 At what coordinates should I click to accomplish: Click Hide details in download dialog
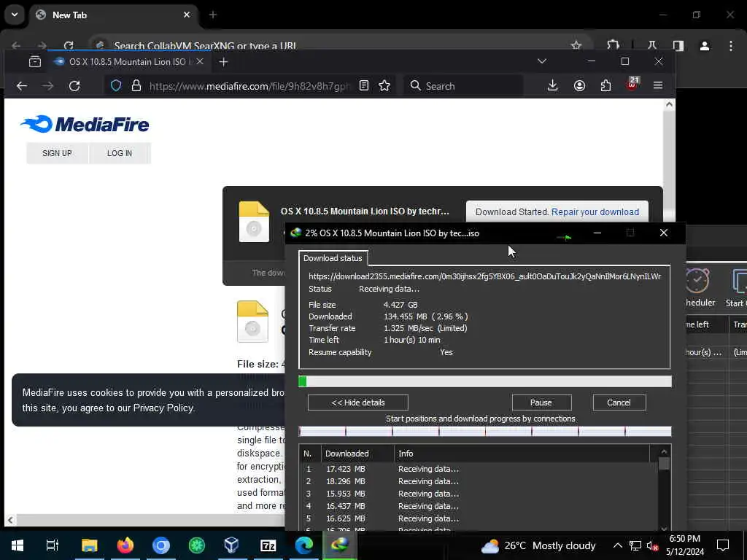pyautogui.click(x=357, y=402)
